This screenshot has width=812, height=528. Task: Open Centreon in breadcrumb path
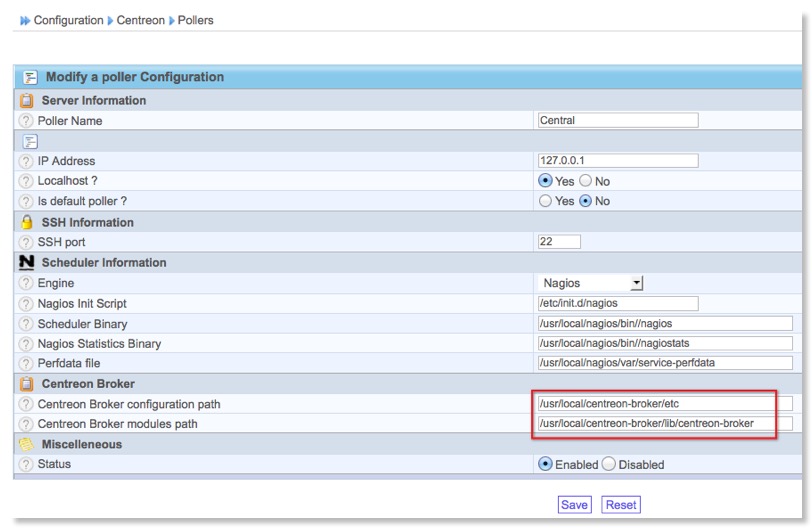pyautogui.click(x=140, y=20)
